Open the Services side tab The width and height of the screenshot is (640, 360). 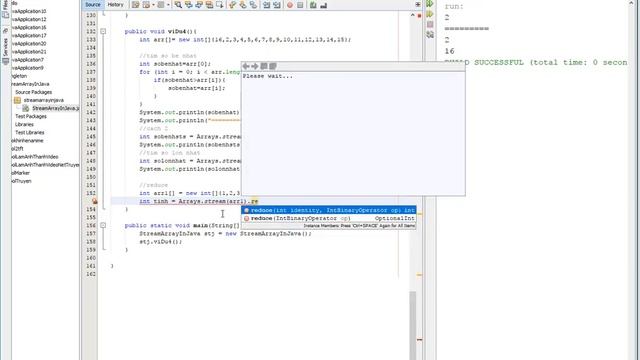click(x=5, y=47)
